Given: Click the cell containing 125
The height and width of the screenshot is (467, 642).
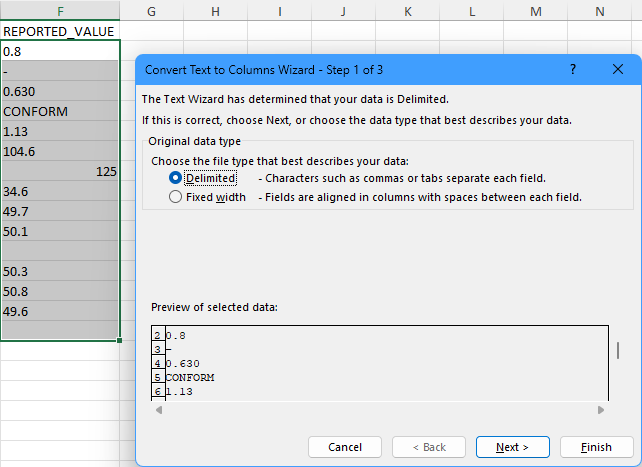Looking at the screenshot, I should point(60,171).
